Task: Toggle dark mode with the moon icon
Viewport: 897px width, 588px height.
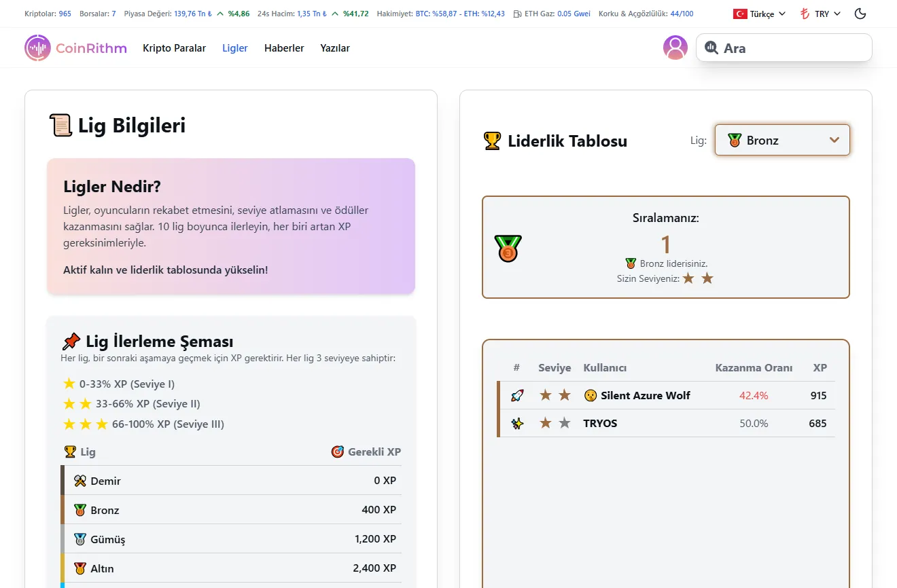Action: point(860,14)
